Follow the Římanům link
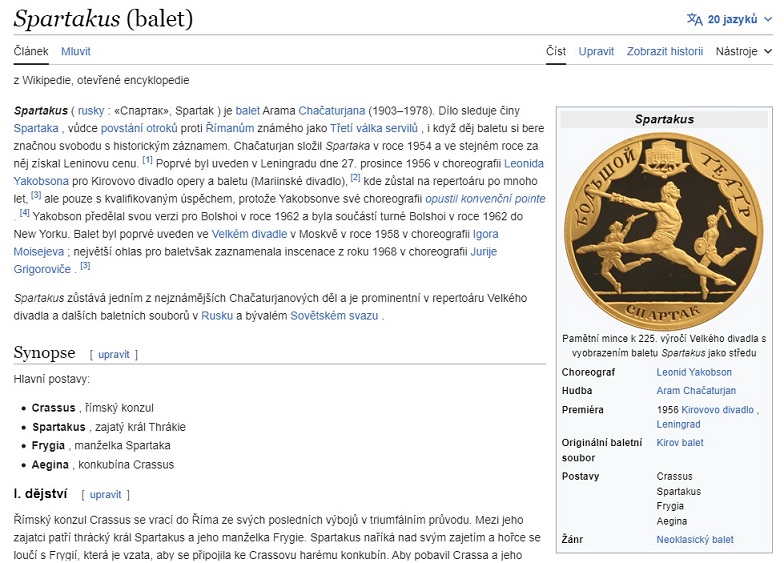 click(230, 128)
